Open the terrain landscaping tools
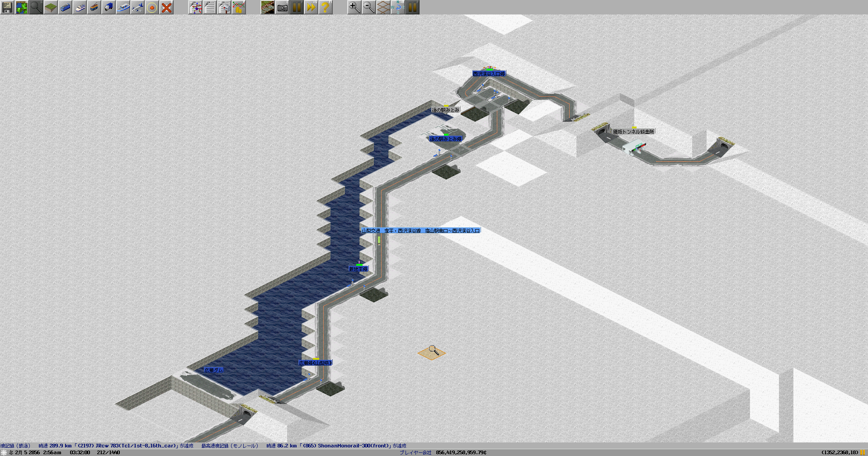 pyautogui.click(x=51, y=7)
